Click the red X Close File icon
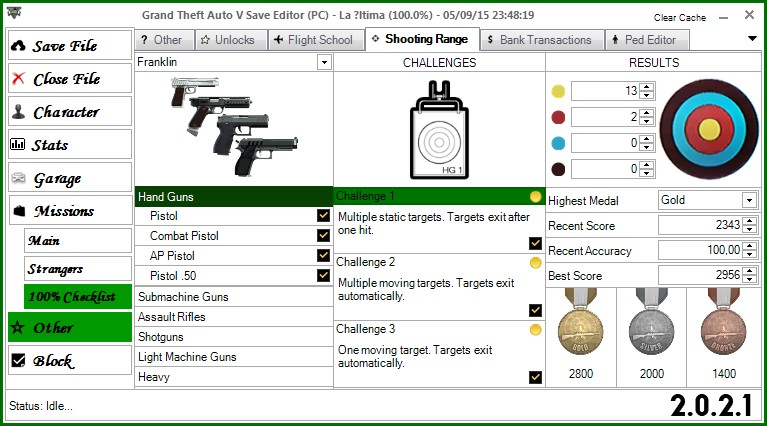The height and width of the screenshot is (426, 767). [18, 78]
